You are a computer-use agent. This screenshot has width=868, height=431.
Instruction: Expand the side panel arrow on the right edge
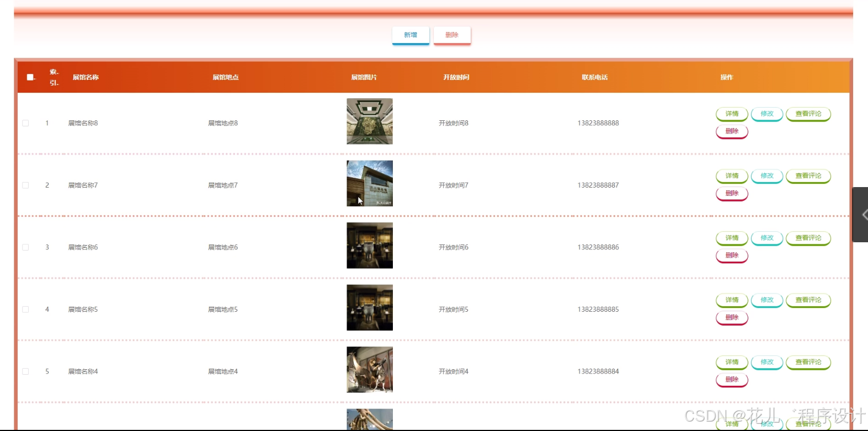click(x=861, y=215)
